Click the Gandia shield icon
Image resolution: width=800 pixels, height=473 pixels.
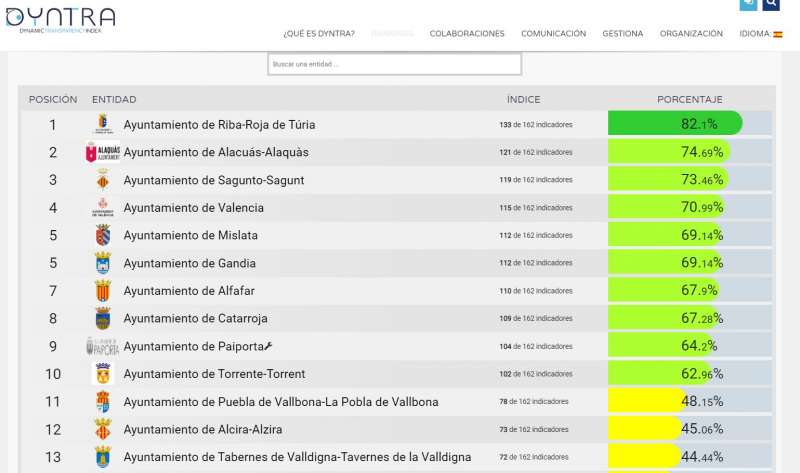[x=103, y=263]
